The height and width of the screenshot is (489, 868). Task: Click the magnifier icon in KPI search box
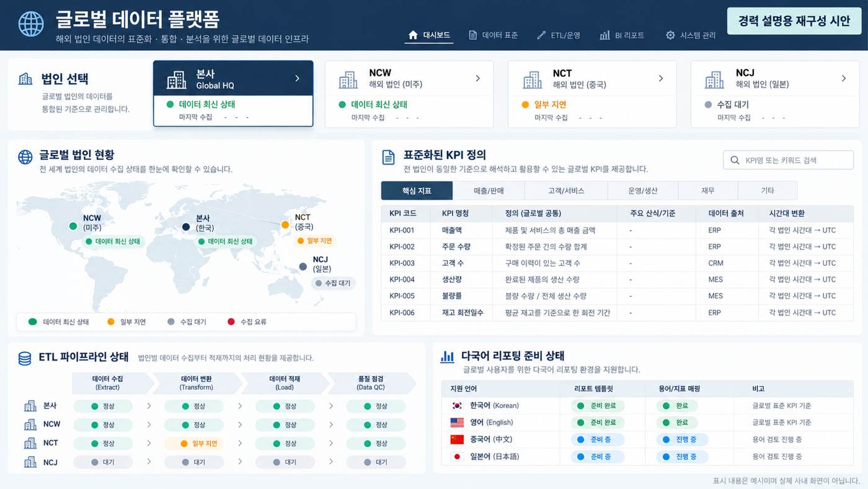pyautogui.click(x=735, y=160)
